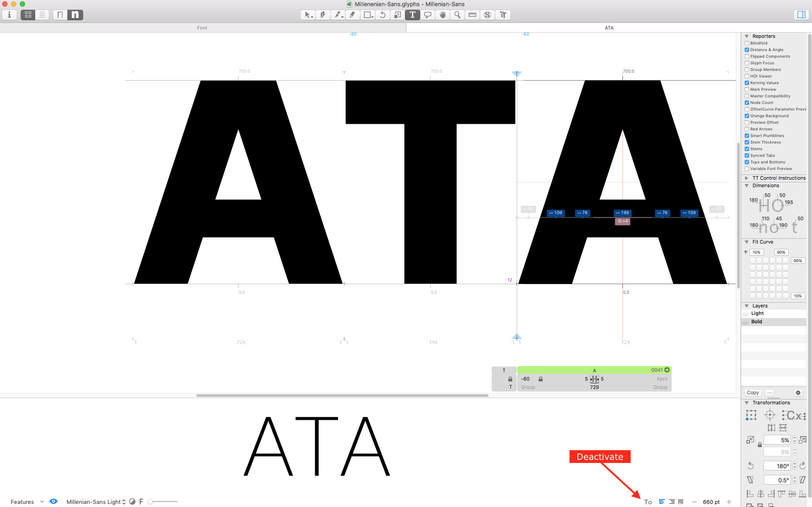Open font info with the i button
The width and height of the screenshot is (812, 507).
click(9, 15)
